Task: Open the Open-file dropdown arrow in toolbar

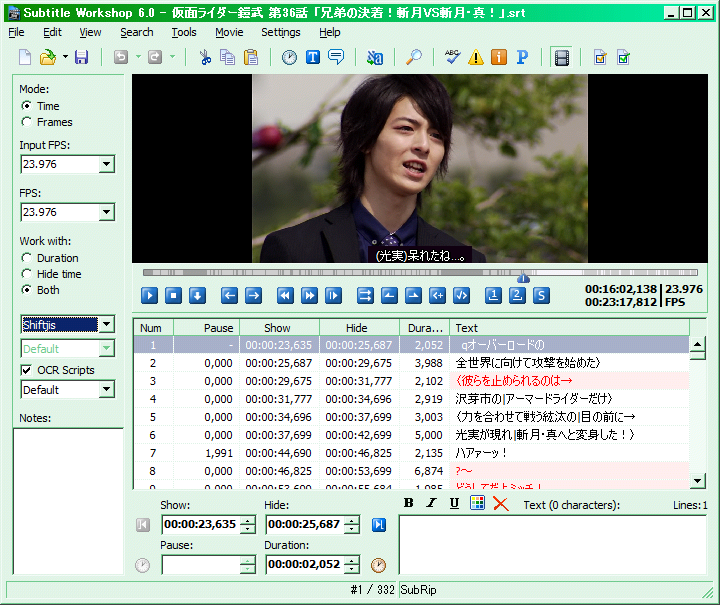Action: point(65,57)
